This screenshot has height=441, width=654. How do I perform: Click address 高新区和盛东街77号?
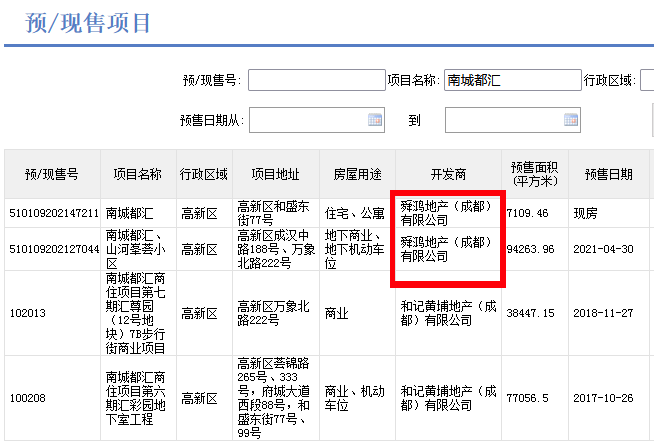(x=273, y=213)
